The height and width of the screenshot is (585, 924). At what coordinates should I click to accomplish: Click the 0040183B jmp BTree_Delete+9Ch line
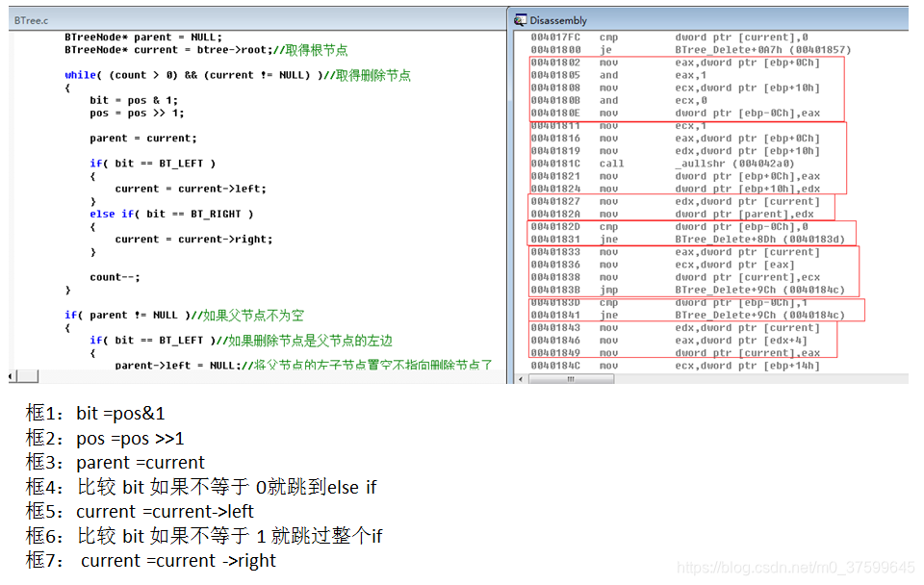tap(687, 290)
